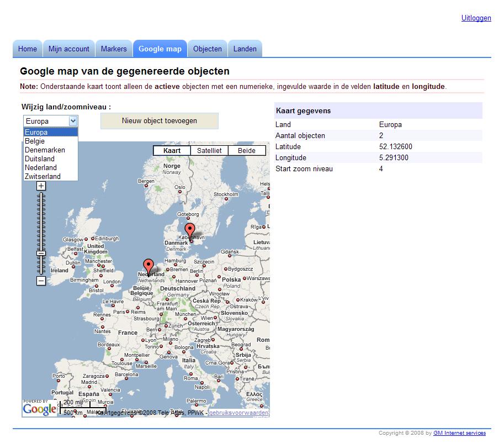
Task: Pick Nederland from the country list
Action: (50, 167)
